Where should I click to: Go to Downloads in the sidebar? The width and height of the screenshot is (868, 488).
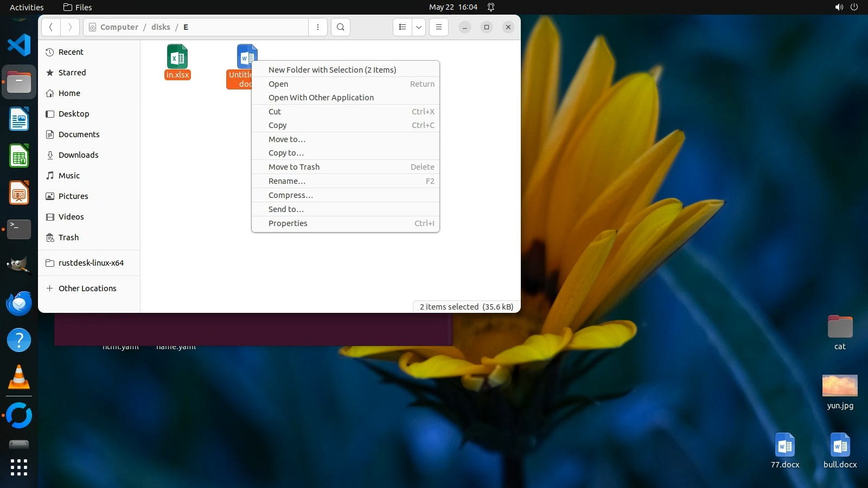coord(78,155)
